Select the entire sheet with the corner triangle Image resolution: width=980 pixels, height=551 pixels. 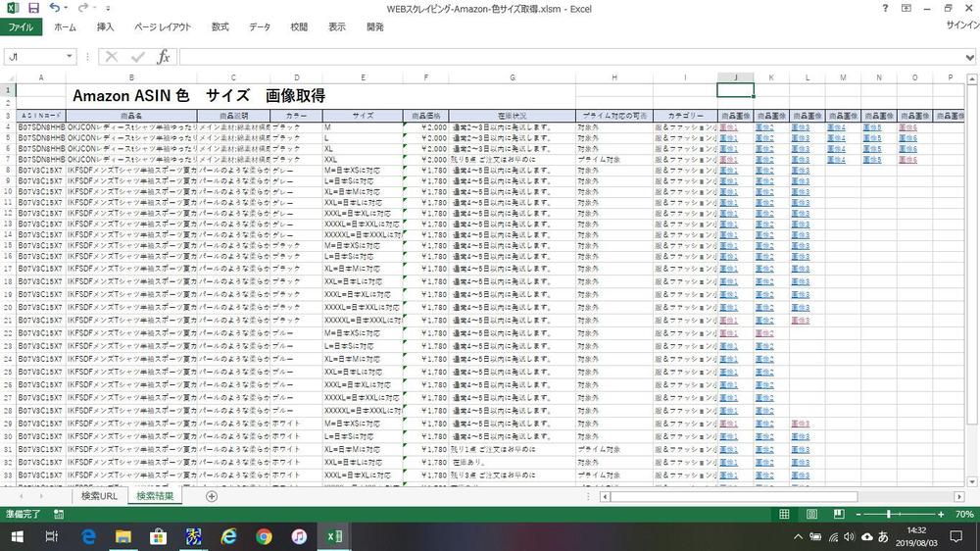coord(8,78)
